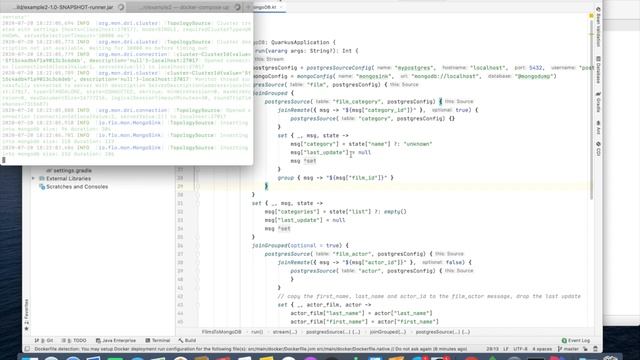Click the terminal input cursor line
This screenshot has height=360, width=640.
(x=4, y=160)
